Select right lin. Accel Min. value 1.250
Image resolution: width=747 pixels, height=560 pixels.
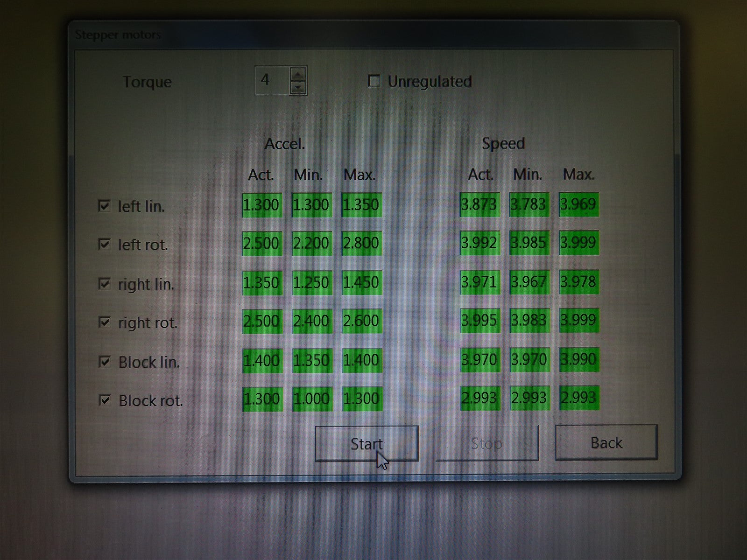[x=311, y=282]
